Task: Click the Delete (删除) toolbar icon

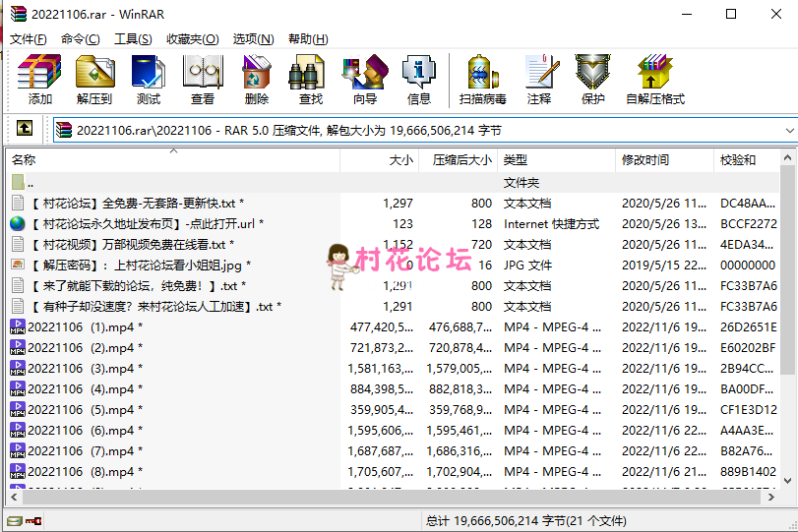Action: pyautogui.click(x=257, y=80)
